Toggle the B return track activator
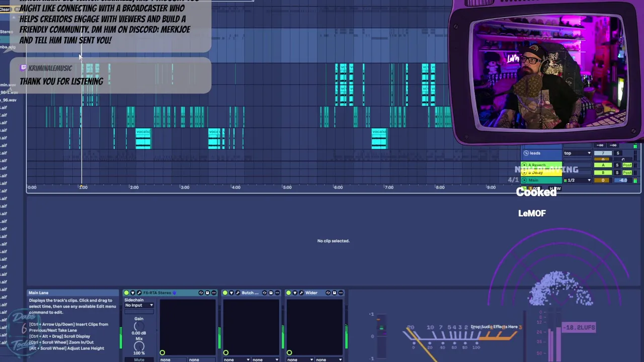Image resolution: width=644 pixels, height=362 pixels. coord(603,172)
